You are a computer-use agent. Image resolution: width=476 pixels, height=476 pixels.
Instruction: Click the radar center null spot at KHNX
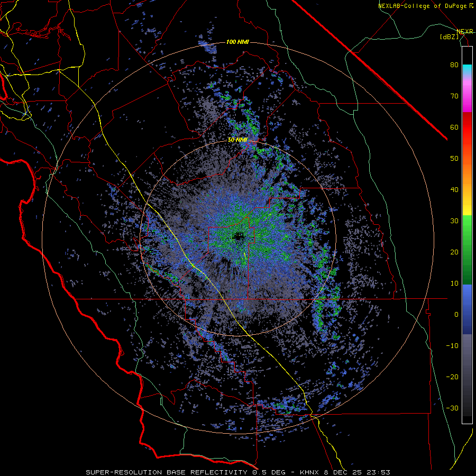coord(239,237)
